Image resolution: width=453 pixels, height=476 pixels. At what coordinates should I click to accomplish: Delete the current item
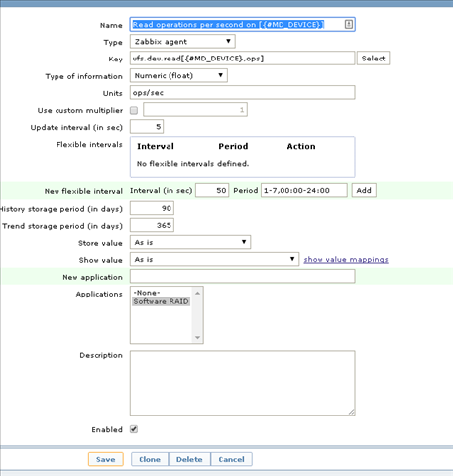[x=189, y=459]
